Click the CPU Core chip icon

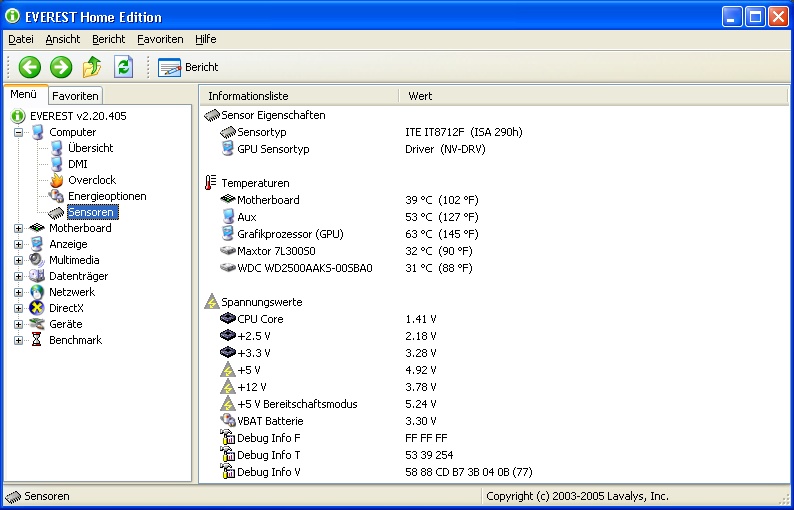[228, 319]
